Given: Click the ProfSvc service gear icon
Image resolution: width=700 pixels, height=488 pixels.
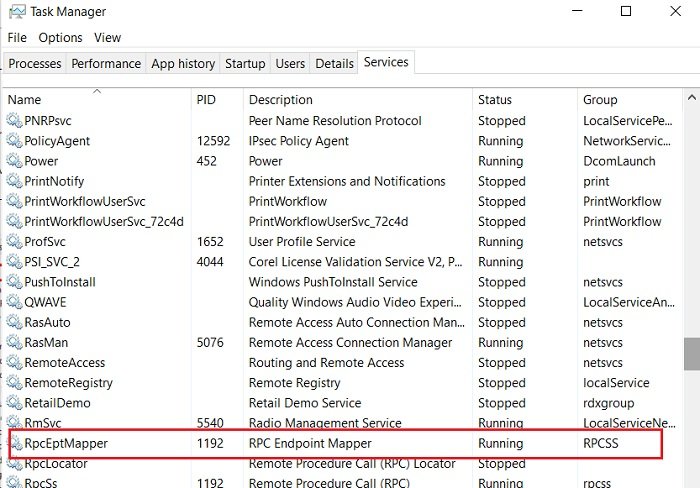Looking at the screenshot, I should tap(14, 242).
